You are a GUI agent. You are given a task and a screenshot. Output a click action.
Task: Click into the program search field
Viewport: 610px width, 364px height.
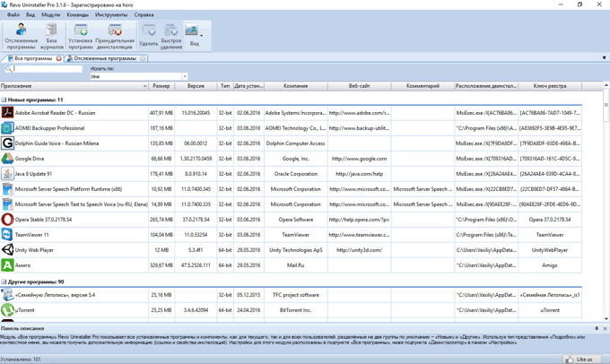tap(47, 69)
